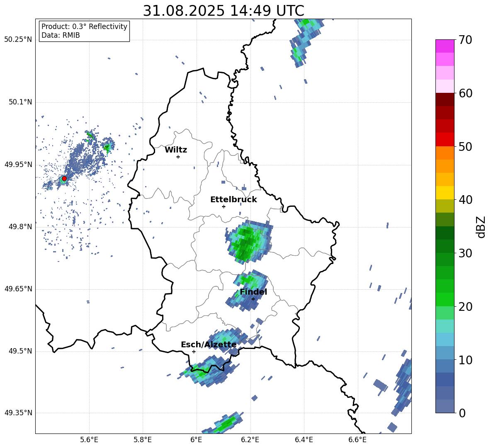The width and height of the screenshot is (491, 448).
Task: Click the 49.8°N latitude tick label
Action: click(x=21, y=227)
